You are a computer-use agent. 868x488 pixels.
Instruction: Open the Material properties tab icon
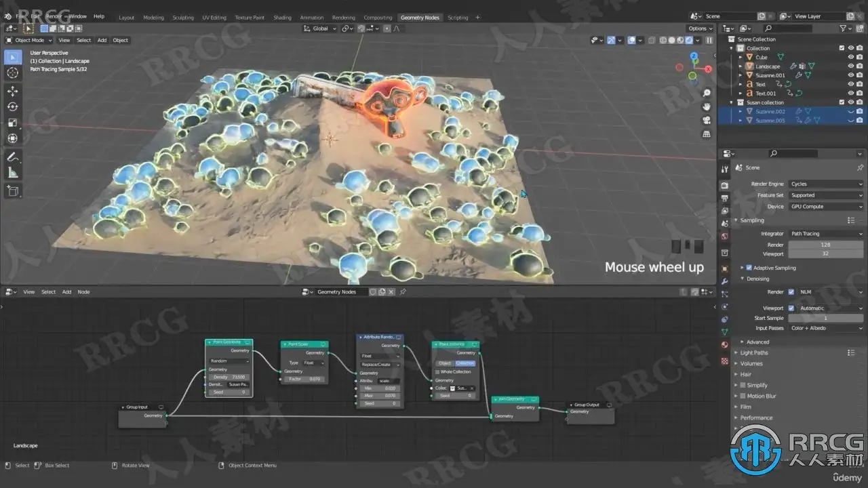pos(725,345)
